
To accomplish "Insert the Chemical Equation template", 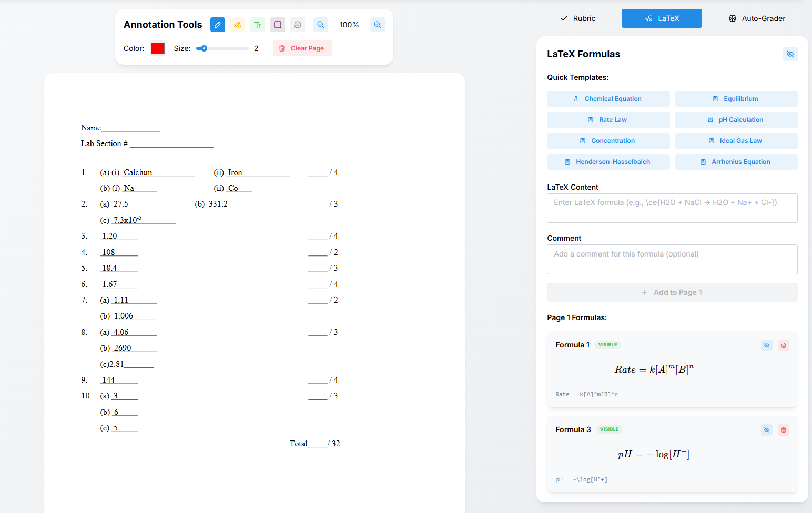I will (608, 99).
